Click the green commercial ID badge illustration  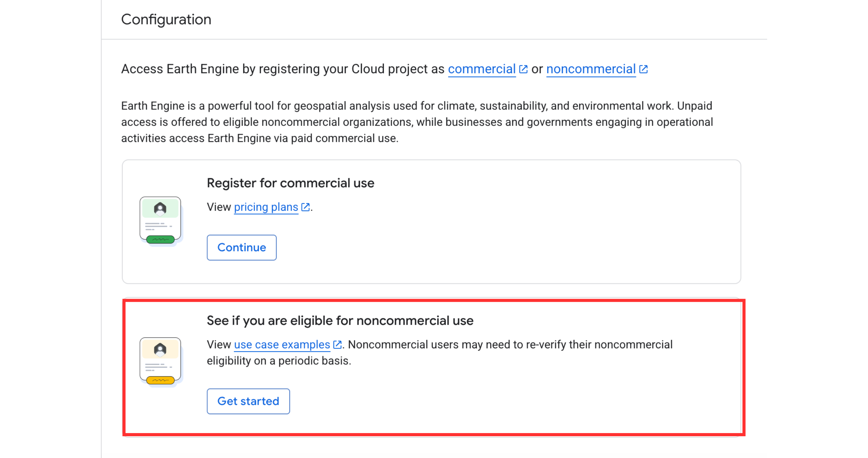(x=160, y=220)
